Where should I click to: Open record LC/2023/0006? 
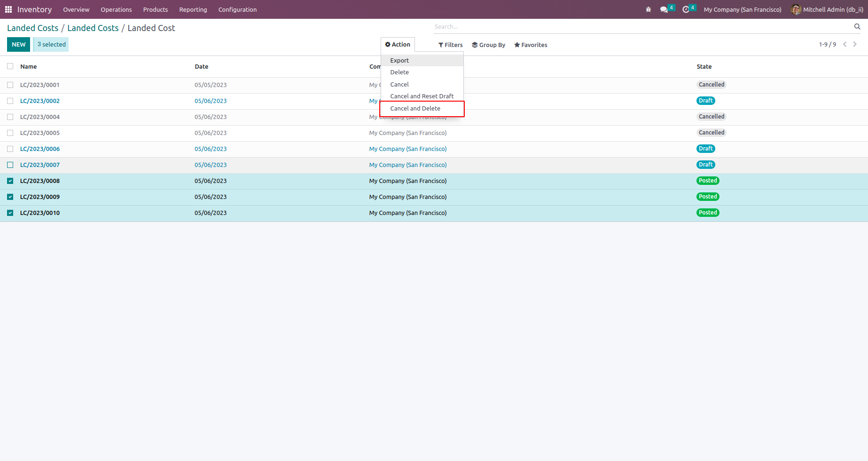click(40, 149)
